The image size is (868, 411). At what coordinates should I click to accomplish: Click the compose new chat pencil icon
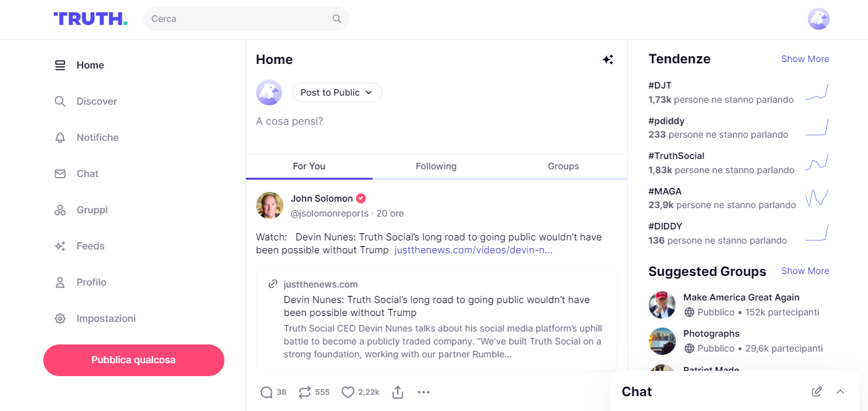[817, 392]
